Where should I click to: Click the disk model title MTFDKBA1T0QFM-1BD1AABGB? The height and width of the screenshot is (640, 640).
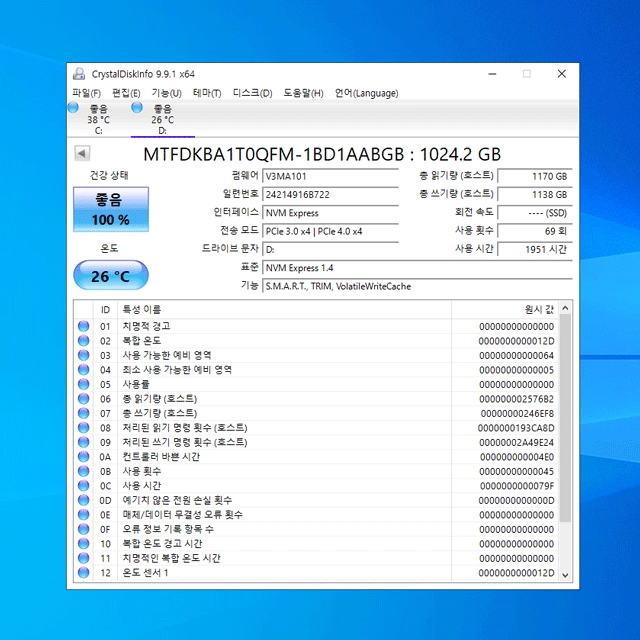274,154
